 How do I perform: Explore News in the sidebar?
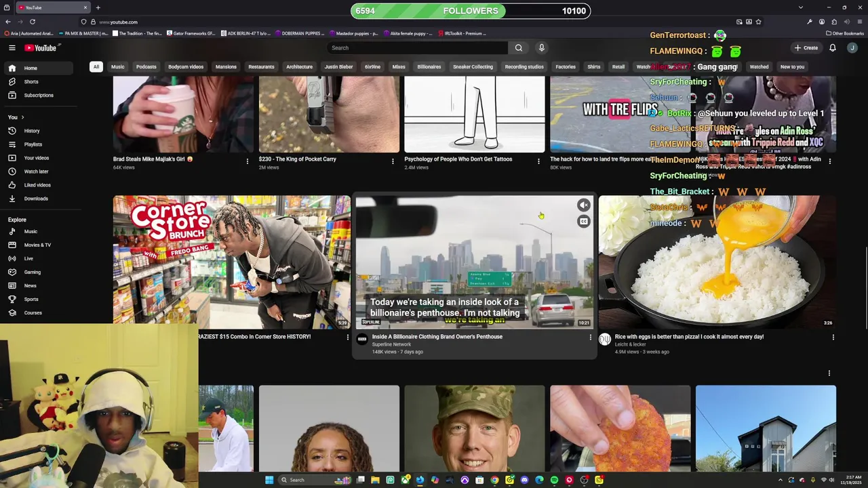pyautogui.click(x=37, y=286)
